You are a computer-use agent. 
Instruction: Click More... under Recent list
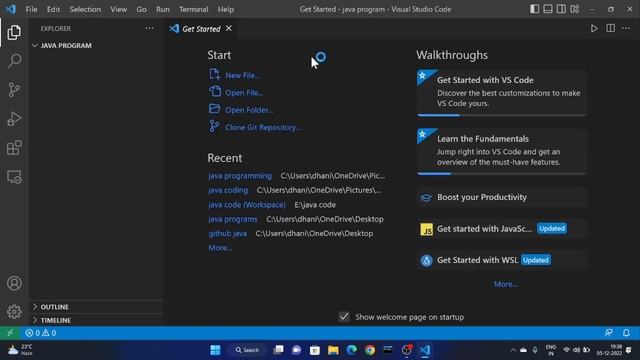click(x=220, y=248)
